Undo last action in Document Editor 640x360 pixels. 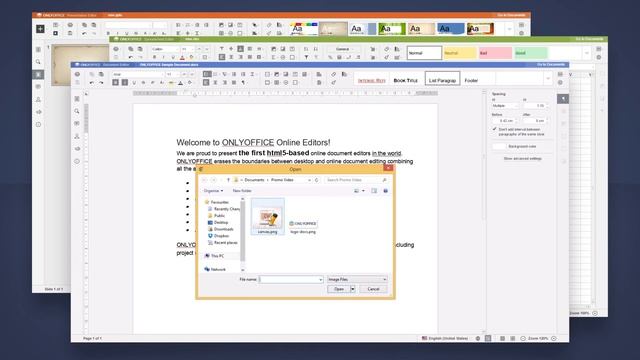pos(92,82)
